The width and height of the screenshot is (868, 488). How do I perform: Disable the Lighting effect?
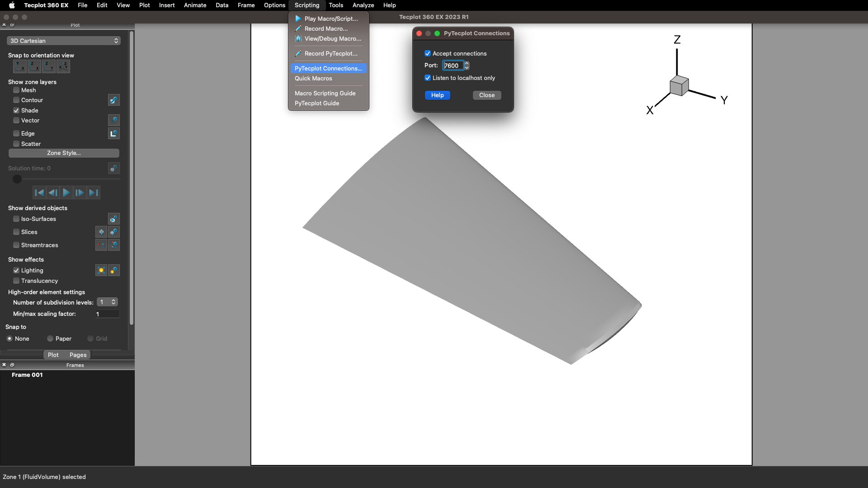(x=16, y=270)
